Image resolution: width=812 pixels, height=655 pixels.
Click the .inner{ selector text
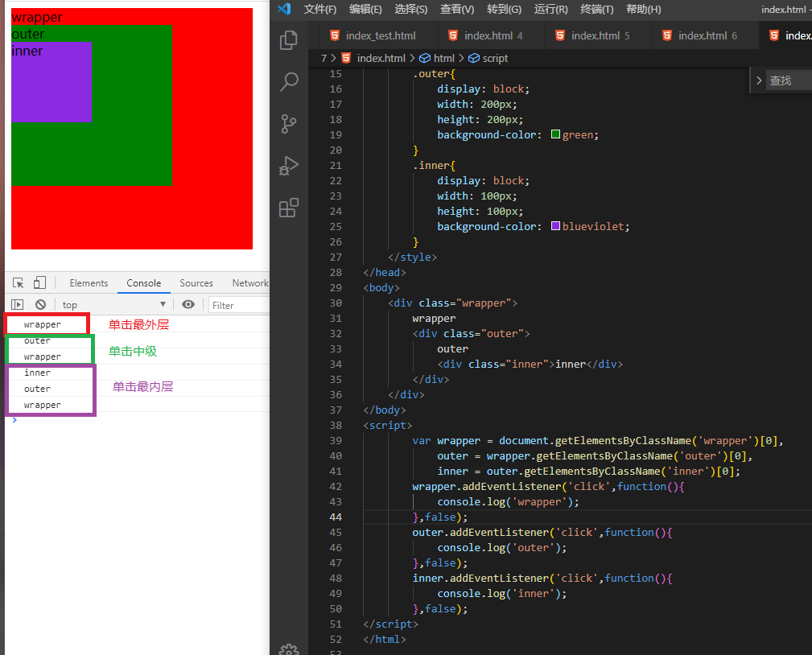pos(434,165)
